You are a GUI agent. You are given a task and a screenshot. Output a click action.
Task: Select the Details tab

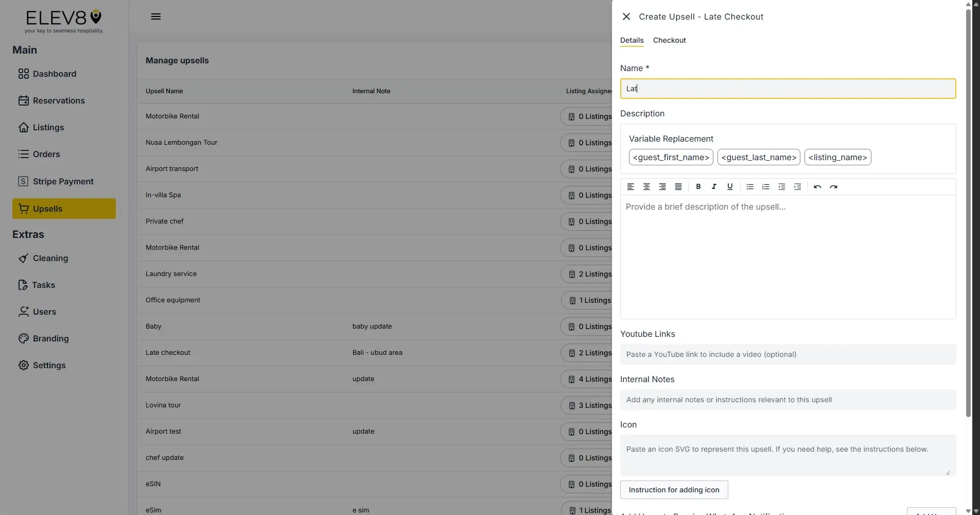(x=632, y=40)
